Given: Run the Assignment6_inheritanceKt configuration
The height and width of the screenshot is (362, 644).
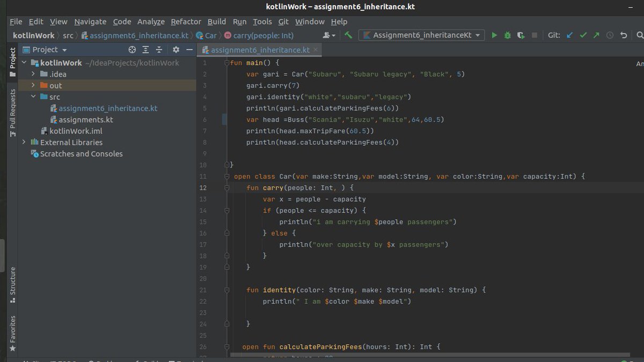Looking at the screenshot, I should (494, 34).
